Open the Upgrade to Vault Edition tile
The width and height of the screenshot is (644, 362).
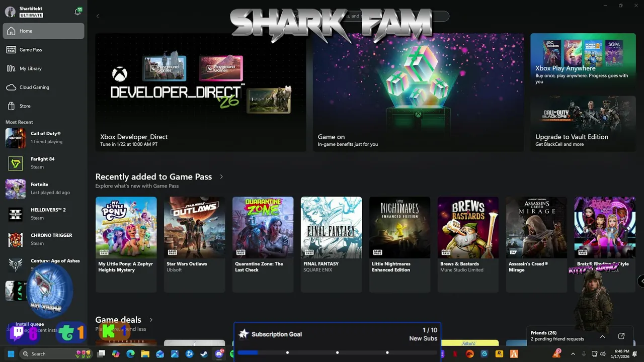point(583,124)
